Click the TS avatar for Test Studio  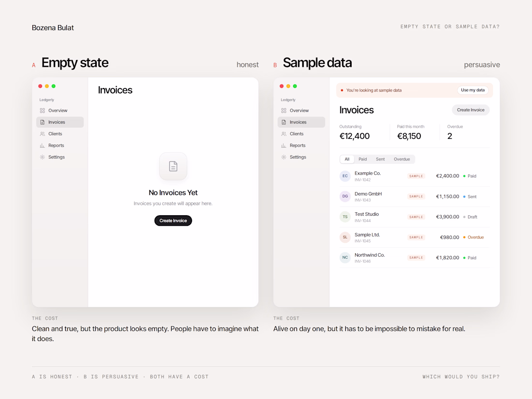[345, 217]
